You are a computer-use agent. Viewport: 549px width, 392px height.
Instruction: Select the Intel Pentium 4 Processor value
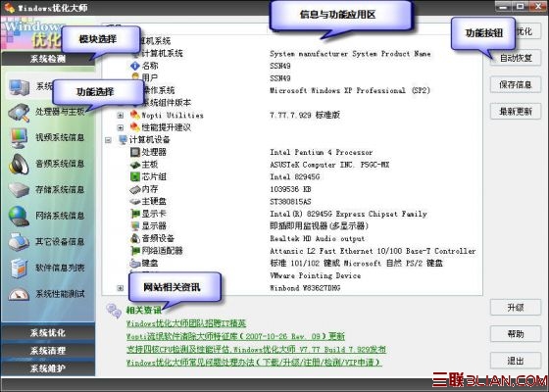pos(322,152)
